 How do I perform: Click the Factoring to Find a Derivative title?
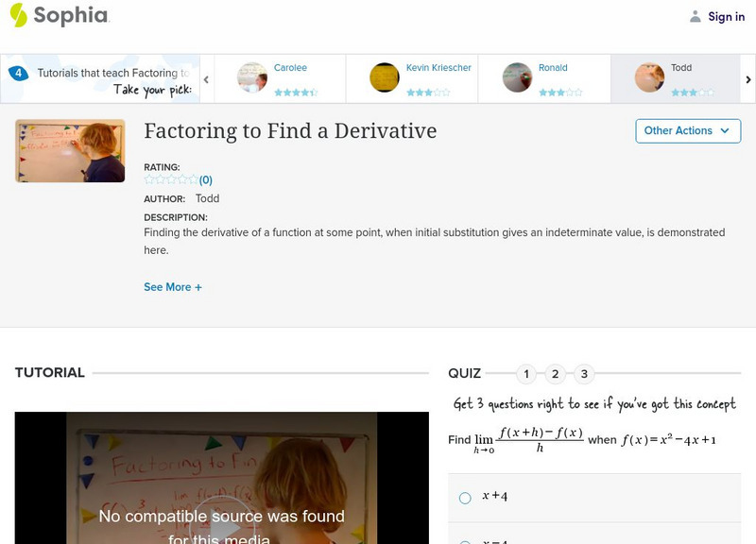pyautogui.click(x=290, y=131)
